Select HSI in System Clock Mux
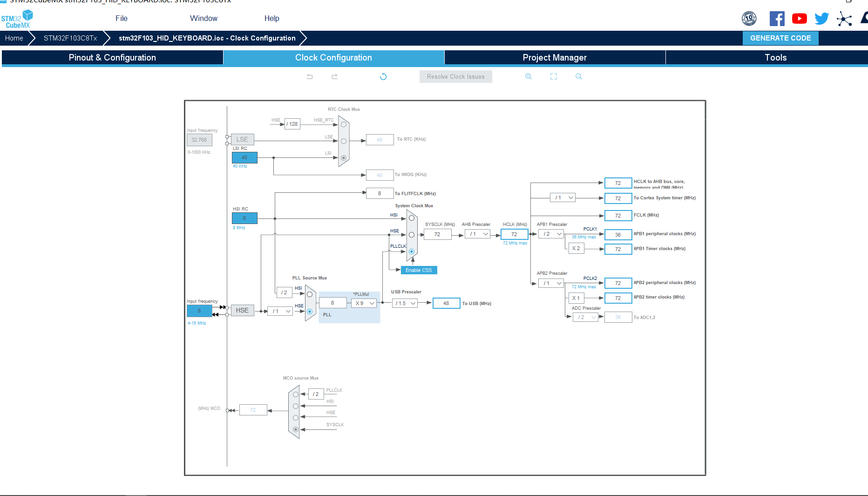 (x=412, y=218)
